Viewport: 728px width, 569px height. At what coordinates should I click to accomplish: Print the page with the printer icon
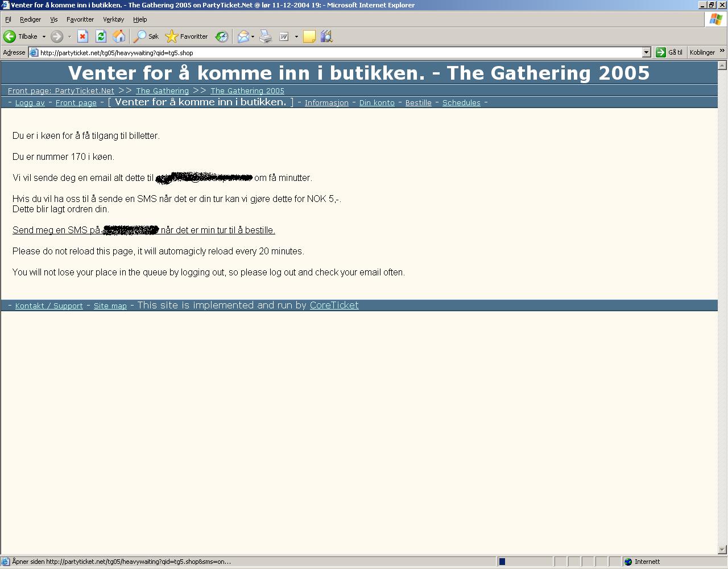266,36
